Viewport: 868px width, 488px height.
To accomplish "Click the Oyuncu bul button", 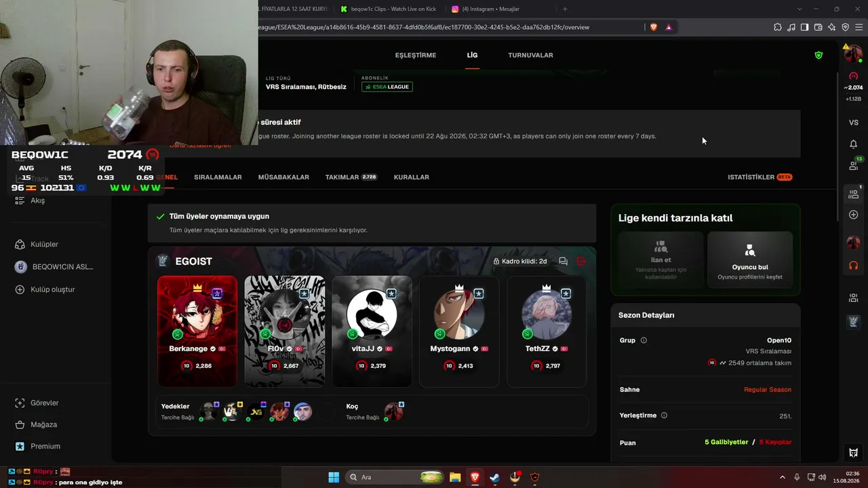I will coord(750,261).
